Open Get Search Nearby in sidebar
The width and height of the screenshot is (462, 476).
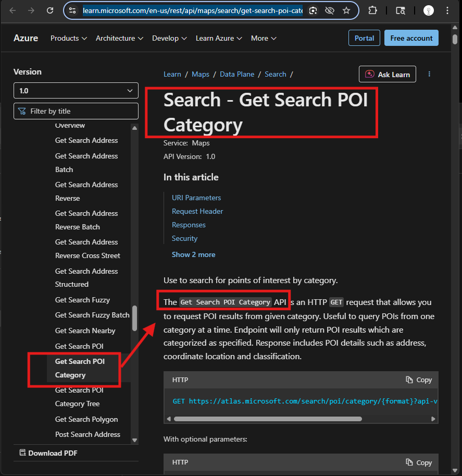coord(85,331)
